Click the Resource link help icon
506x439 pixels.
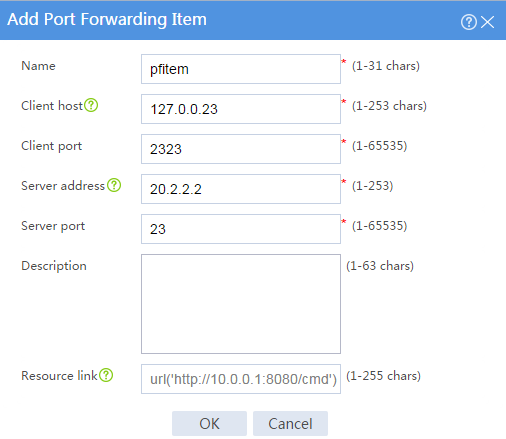(x=106, y=375)
